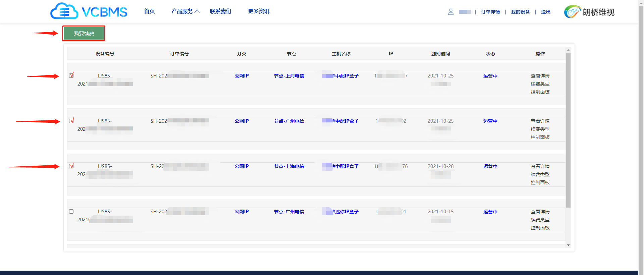Click the 朗桥维视 brand logo
The width and height of the screenshot is (644, 275).
pos(589,12)
